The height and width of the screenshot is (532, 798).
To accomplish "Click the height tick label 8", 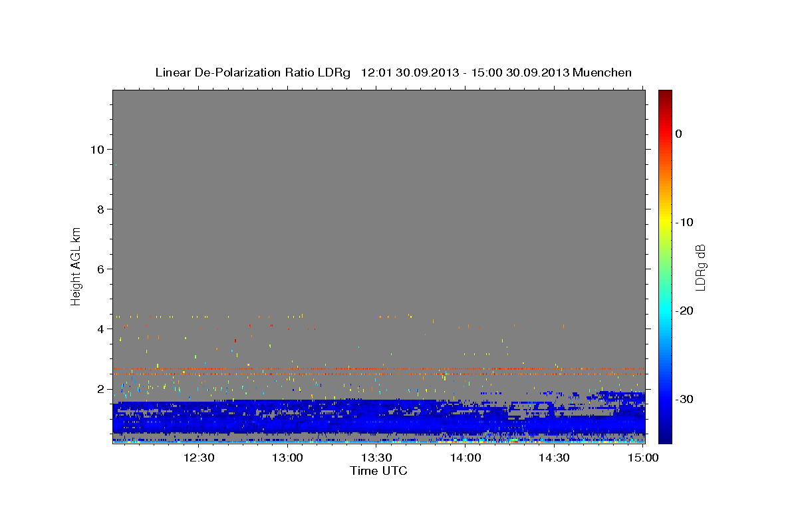I will tap(100, 209).
